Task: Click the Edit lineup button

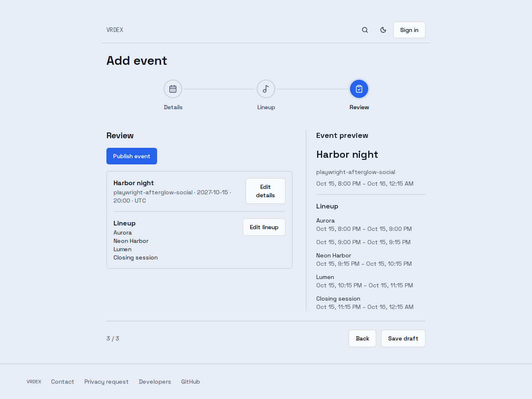Action: (x=264, y=227)
